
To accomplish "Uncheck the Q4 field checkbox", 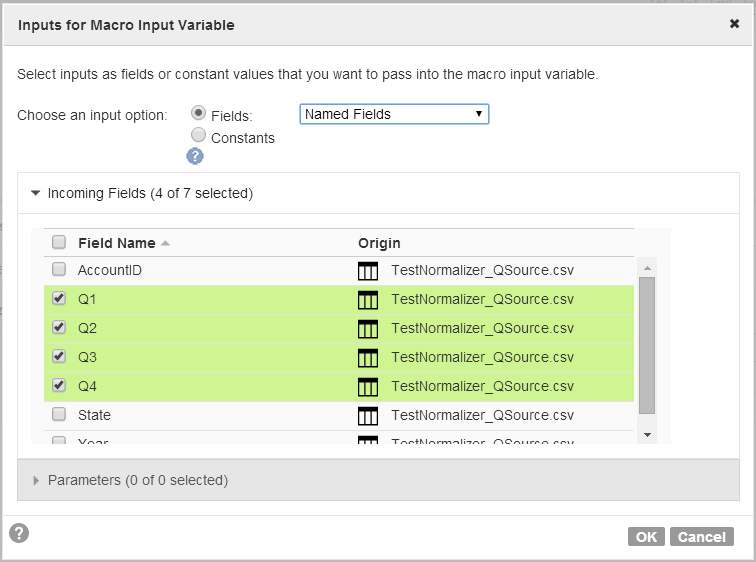I will pos(59,385).
